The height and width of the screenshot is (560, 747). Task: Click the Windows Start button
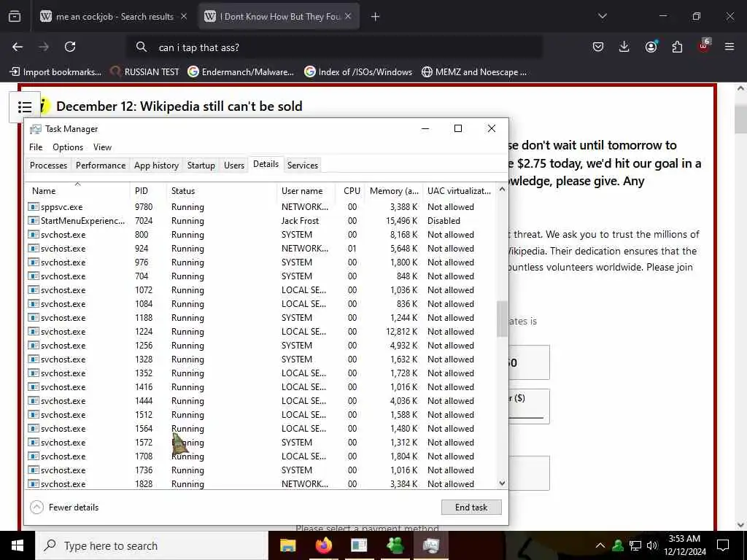coord(18,545)
